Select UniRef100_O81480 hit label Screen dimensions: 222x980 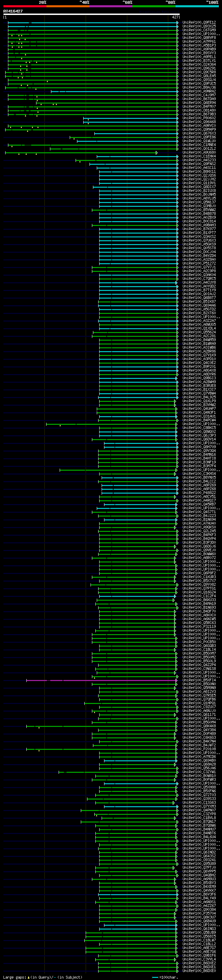199,111
